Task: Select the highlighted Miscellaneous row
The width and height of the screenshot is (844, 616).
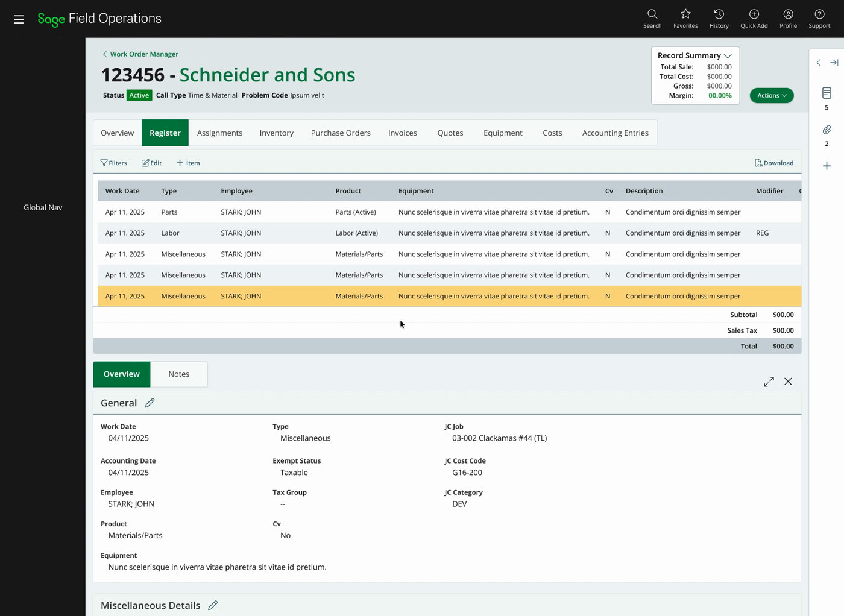Action: [x=449, y=296]
